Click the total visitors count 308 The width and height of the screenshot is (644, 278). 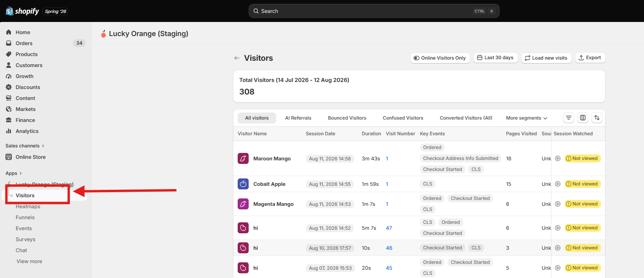pyautogui.click(x=247, y=92)
